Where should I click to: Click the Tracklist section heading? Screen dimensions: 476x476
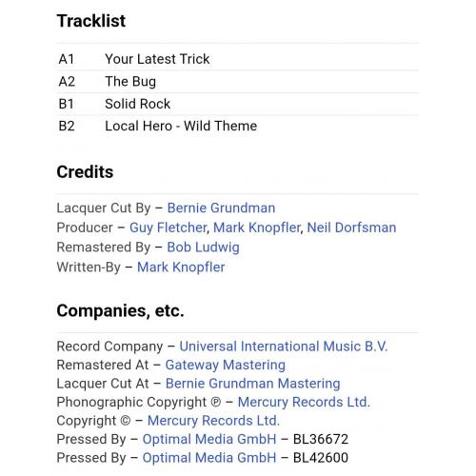(91, 21)
